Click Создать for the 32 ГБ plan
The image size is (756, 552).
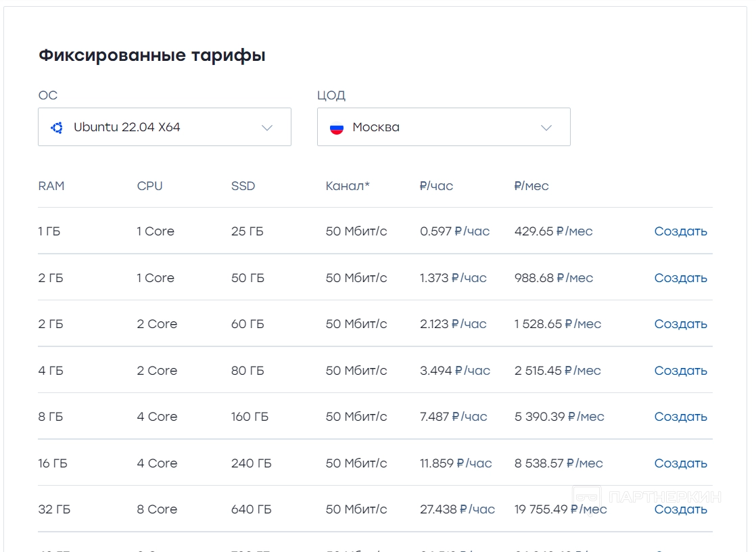(x=680, y=509)
